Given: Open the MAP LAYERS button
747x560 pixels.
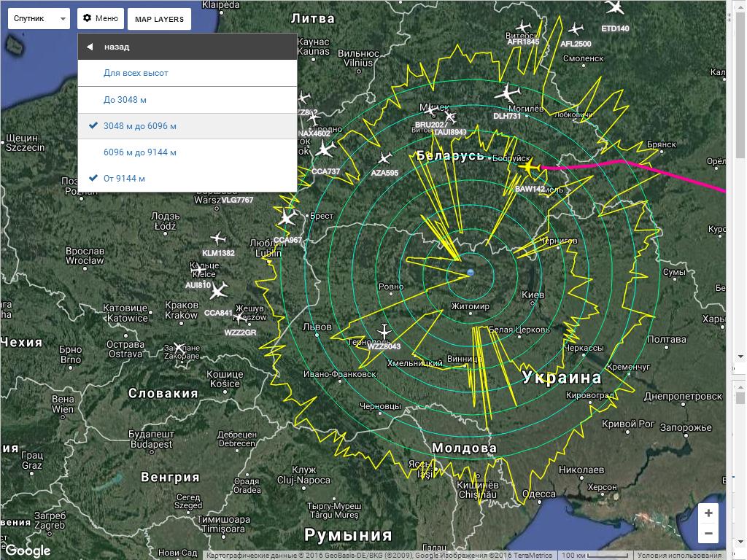Looking at the screenshot, I should tap(159, 19).
